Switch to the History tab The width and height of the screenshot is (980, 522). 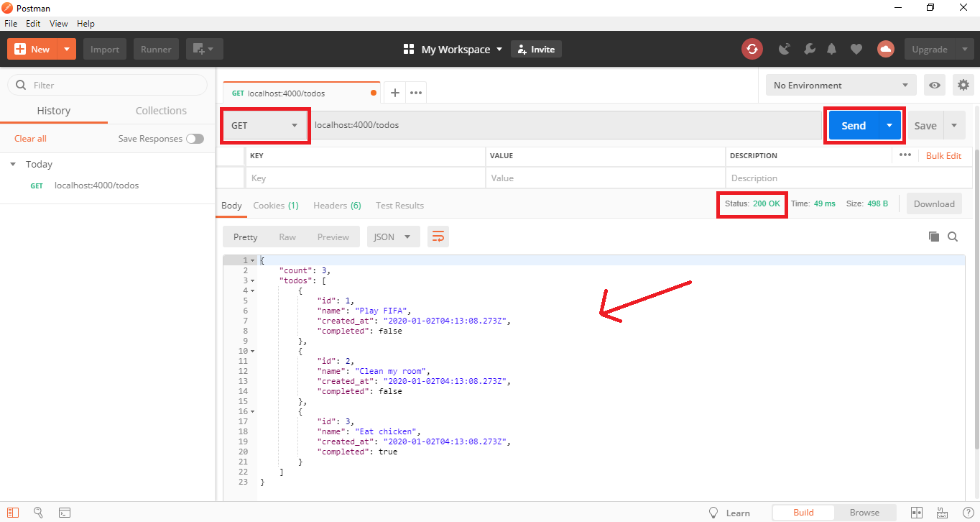click(x=54, y=111)
